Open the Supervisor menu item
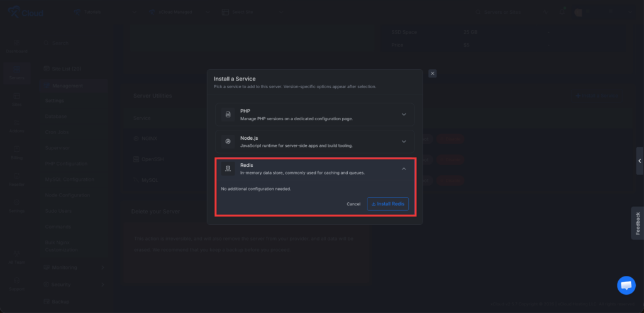The image size is (644, 313). tap(57, 147)
